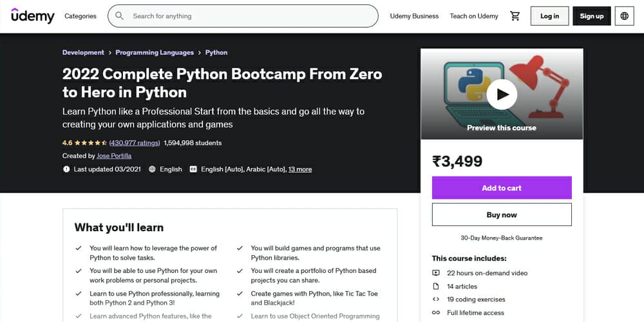This screenshot has width=644, height=322.
Task: Click the Sign up button
Action: 592,16
